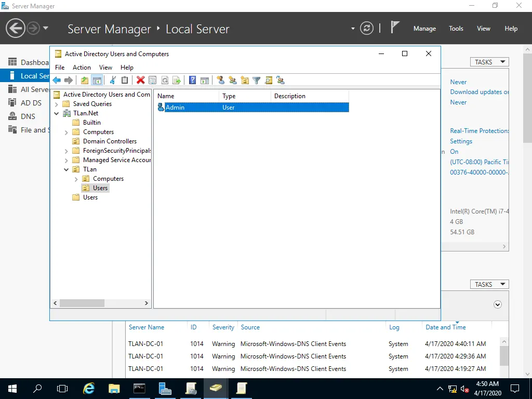Image resolution: width=532 pixels, height=399 pixels.
Task: Open the upper TASKS dropdown
Action: (489, 62)
